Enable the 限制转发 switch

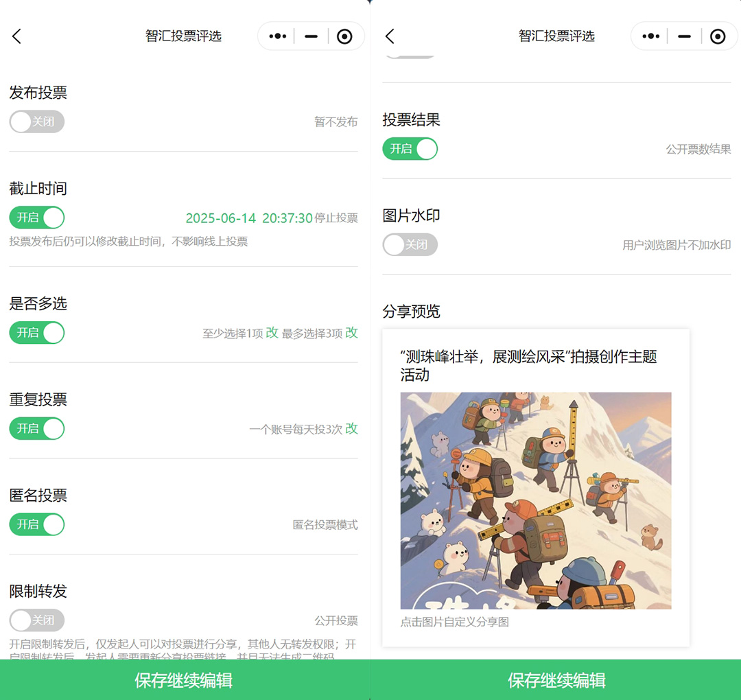[x=37, y=620]
